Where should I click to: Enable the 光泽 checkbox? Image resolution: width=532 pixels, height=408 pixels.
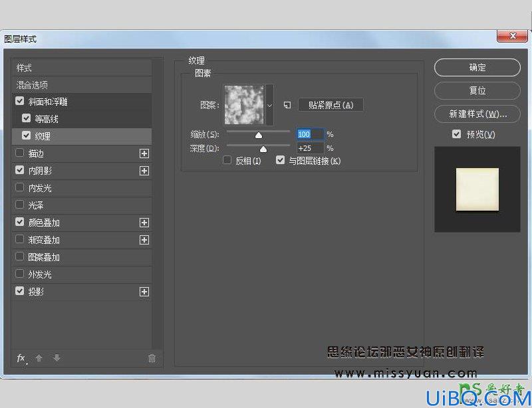pos(20,205)
